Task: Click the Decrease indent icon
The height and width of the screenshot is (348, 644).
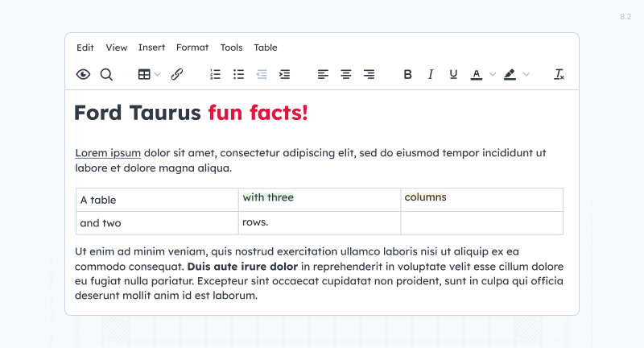Action: (x=262, y=74)
